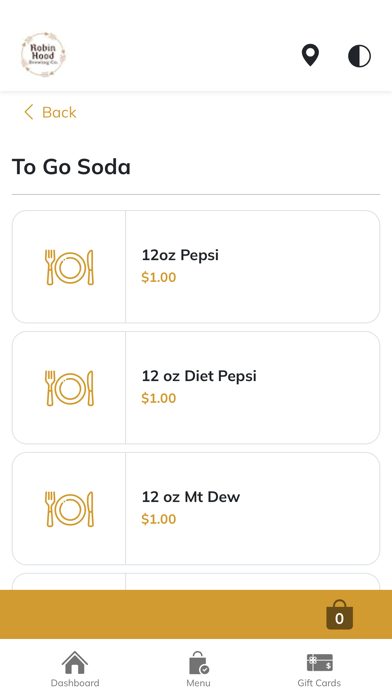Go back using the chevron arrow
Screen dimensions: 392x696
[29, 112]
